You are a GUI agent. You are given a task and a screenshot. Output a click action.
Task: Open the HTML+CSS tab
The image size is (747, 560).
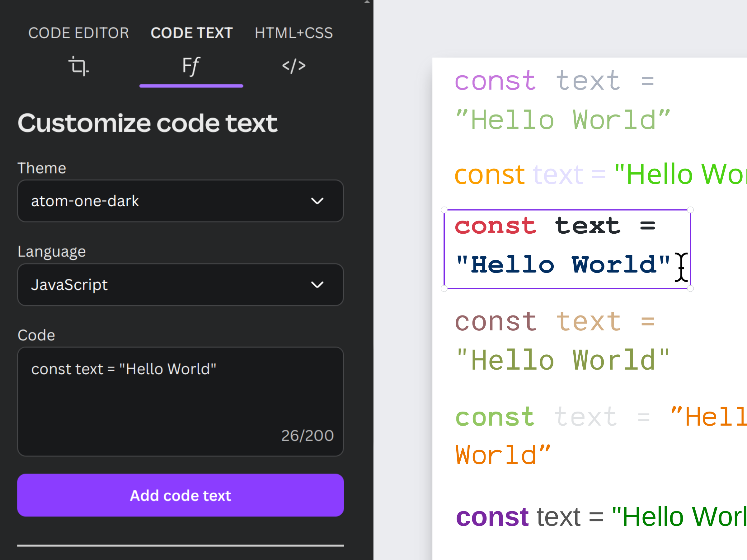click(x=294, y=33)
